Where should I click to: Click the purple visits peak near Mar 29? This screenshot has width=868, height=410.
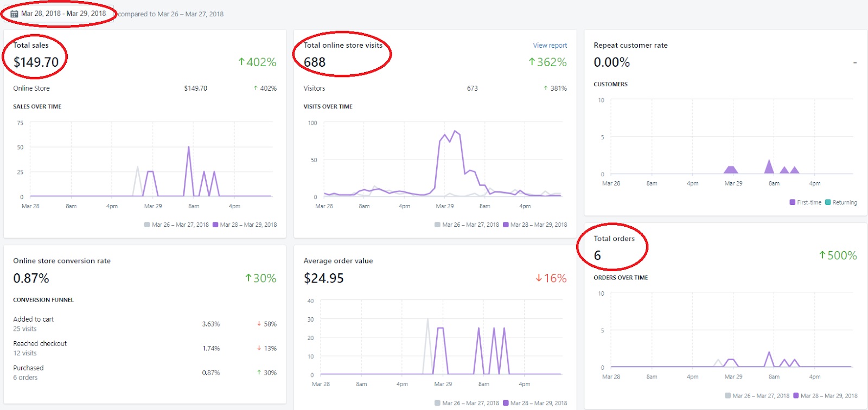[455, 132]
